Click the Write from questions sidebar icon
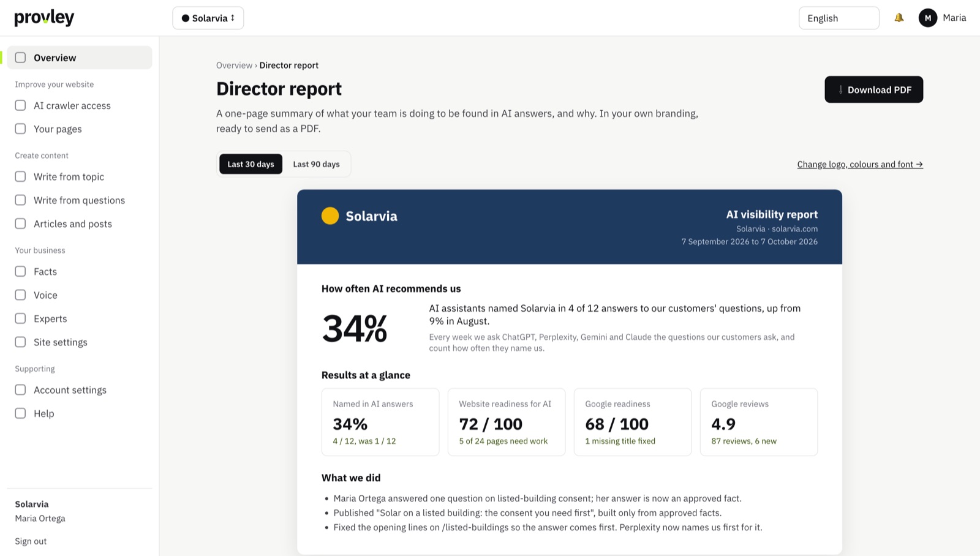Image resolution: width=980 pixels, height=556 pixels. [x=20, y=200]
